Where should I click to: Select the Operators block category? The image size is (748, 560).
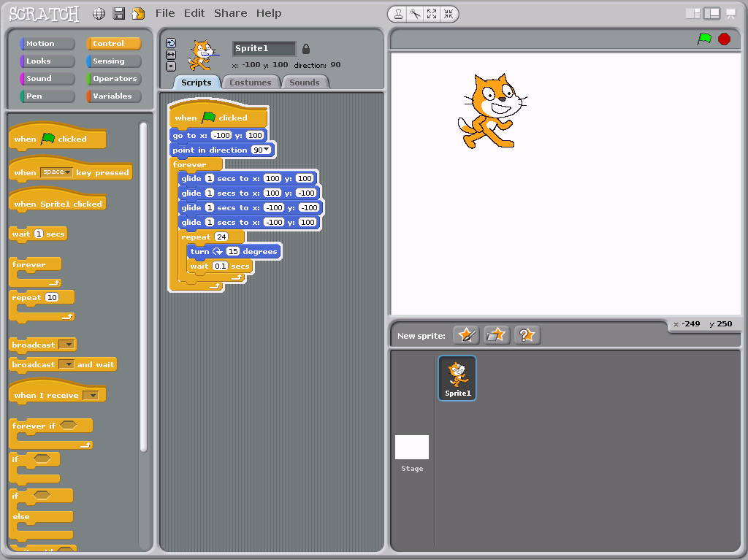coord(113,79)
